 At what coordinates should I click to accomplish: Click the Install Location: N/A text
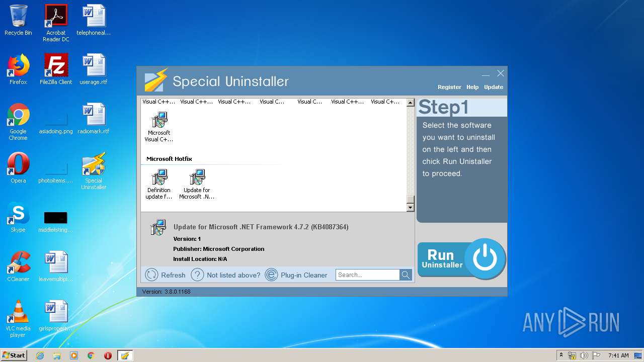[200, 259]
